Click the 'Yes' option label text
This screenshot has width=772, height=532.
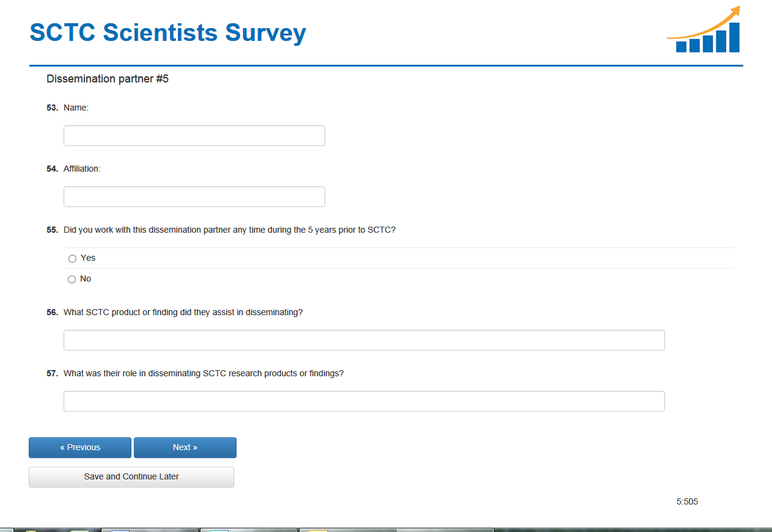pos(88,258)
